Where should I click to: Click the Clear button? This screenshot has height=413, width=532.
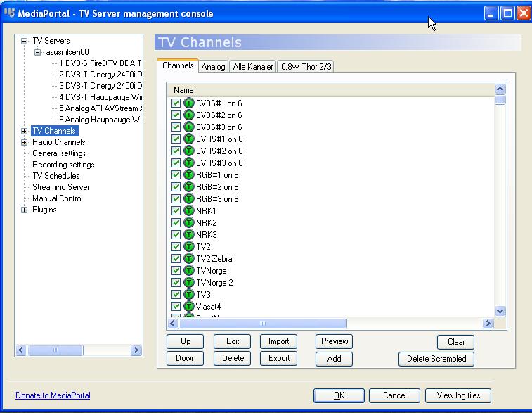[455, 342]
